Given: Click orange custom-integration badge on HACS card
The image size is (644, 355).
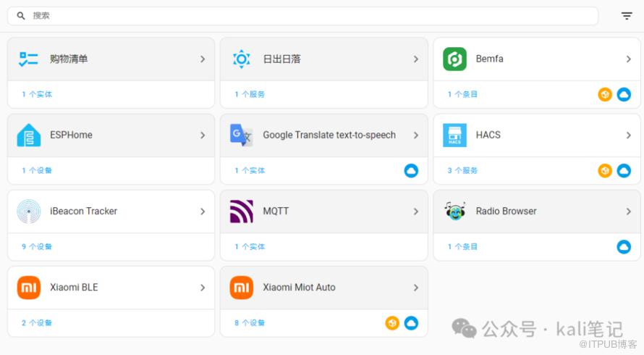Looking at the screenshot, I should click(605, 170).
